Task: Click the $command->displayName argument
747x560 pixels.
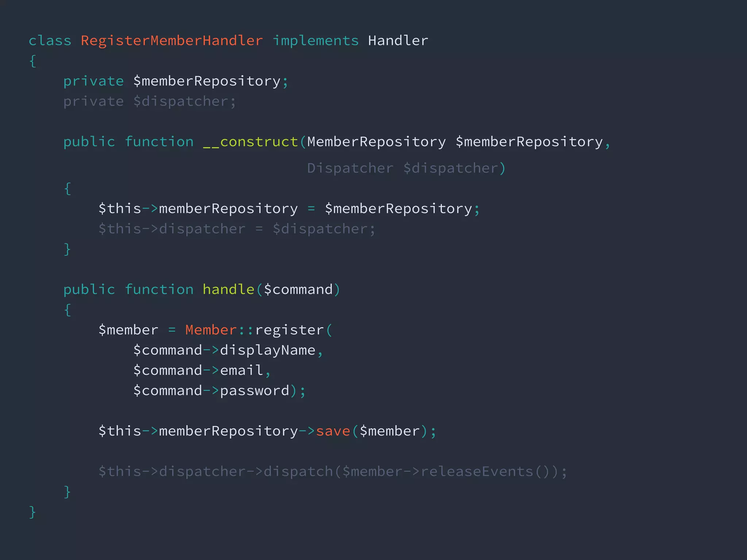Action: 224,350
